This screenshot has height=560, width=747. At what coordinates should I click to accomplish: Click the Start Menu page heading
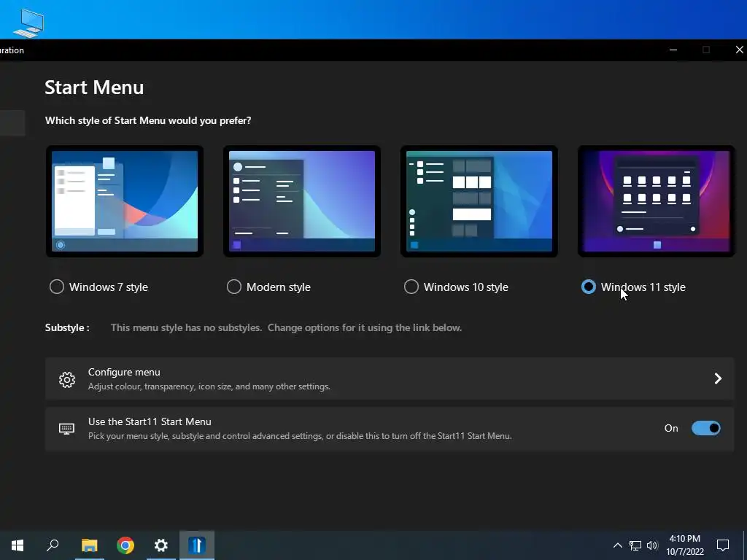pos(94,87)
